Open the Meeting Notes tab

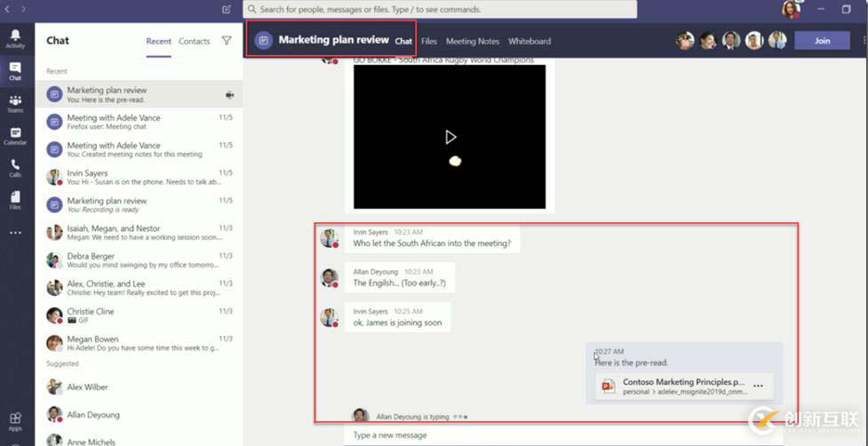(473, 41)
